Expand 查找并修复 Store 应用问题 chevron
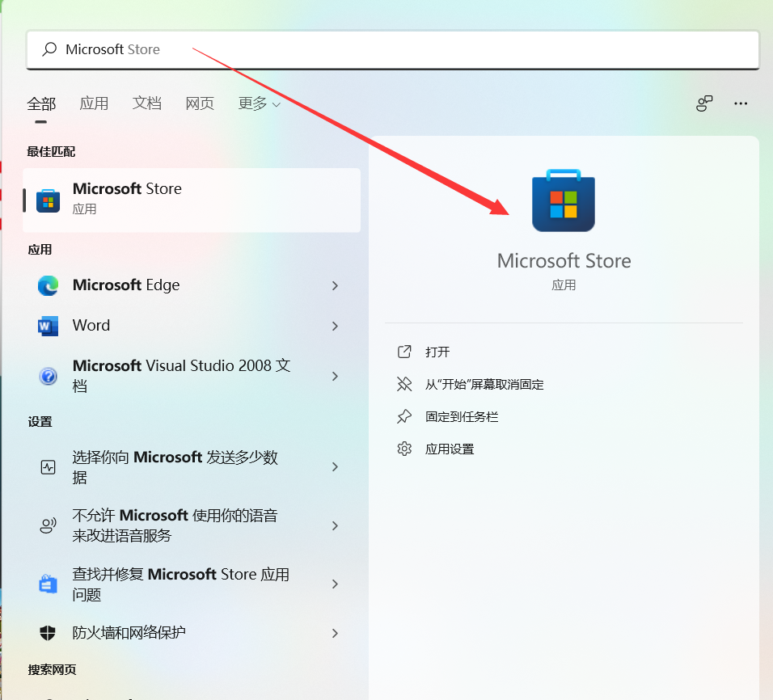This screenshot has height=700, width=773. pyautogui.click(x=336, y=584)
